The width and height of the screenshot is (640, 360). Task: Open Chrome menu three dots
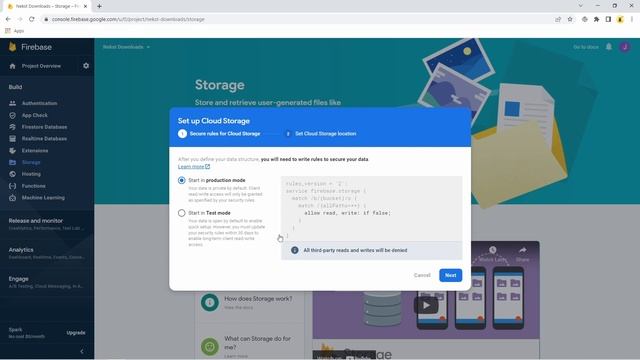coord(631,19)
